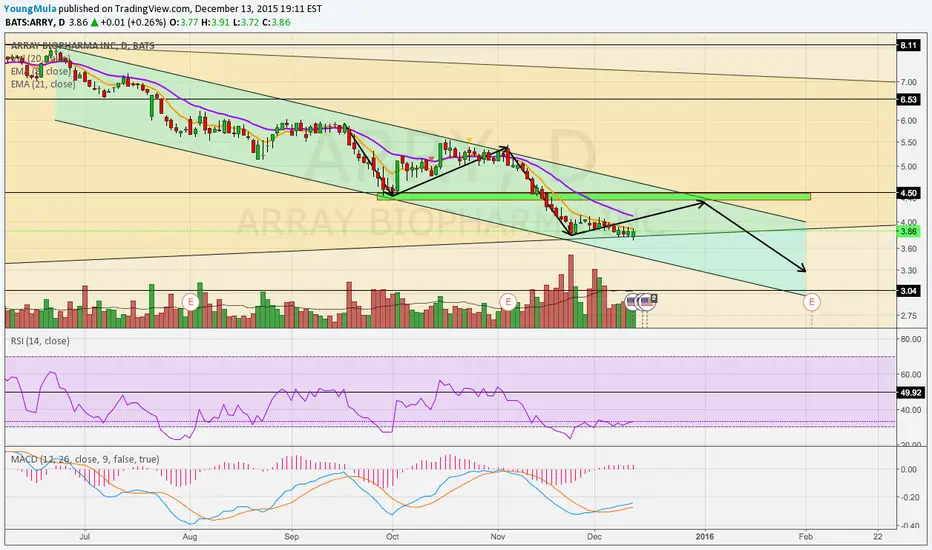Click the green 3.86 current price tag
The width and height of the screenshot is (932, 550).
tap(908, 231)
